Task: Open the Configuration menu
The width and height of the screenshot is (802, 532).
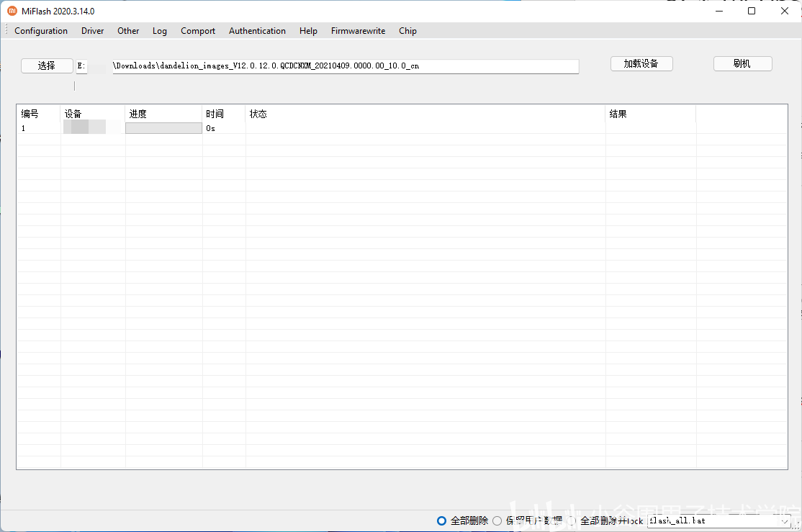Action: pyautogui.click(x=41, y=31)
